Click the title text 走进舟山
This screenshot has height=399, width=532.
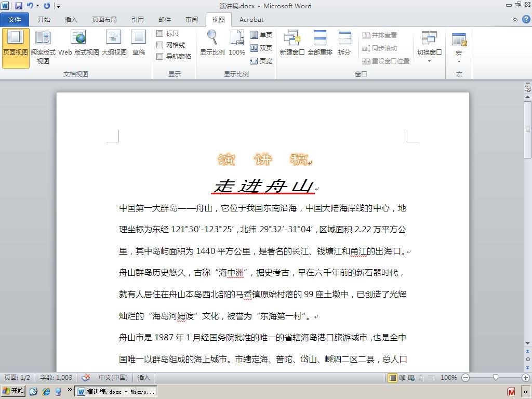click(x=263, y=187)
